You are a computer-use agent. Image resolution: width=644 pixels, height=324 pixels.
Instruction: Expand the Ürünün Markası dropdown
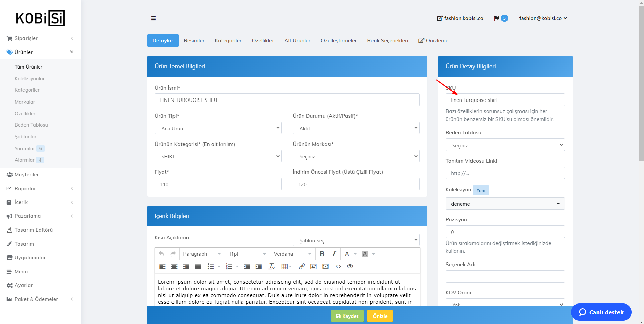[356, 156]
